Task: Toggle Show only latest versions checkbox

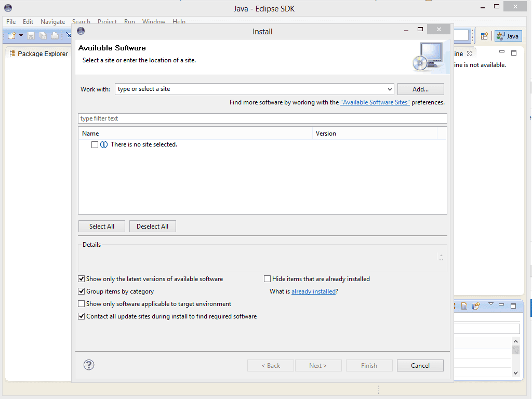Action: pos(82,279)
